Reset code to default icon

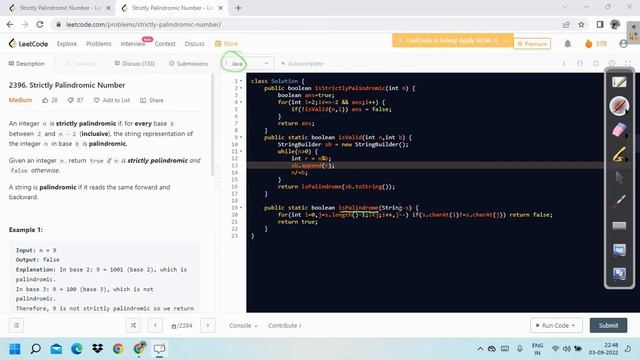click(x=596, y=64)
